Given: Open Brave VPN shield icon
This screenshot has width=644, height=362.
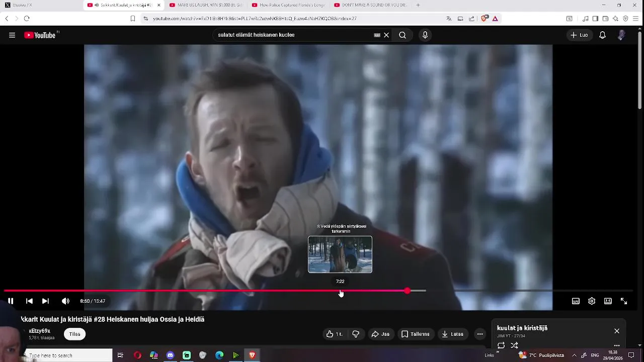Looking at the screenshot, I should [x=625, y=19].
